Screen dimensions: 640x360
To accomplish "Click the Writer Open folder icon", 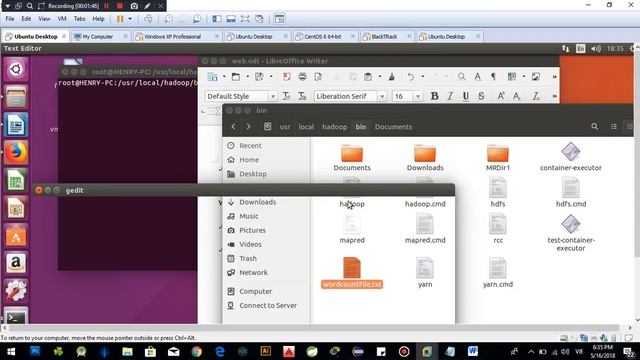I will tap(236, 76).
